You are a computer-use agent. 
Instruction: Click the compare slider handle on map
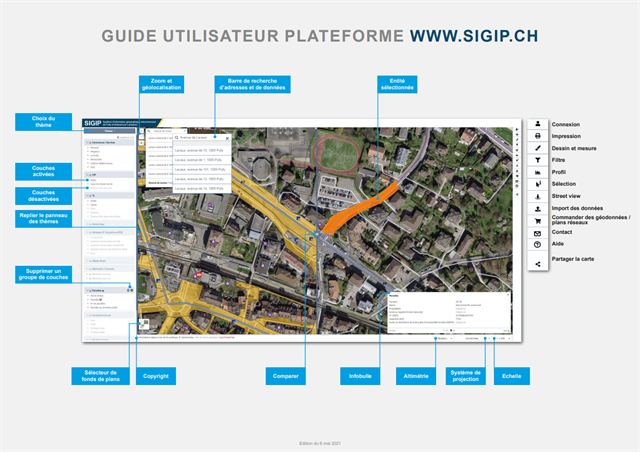tap(316, 234)
